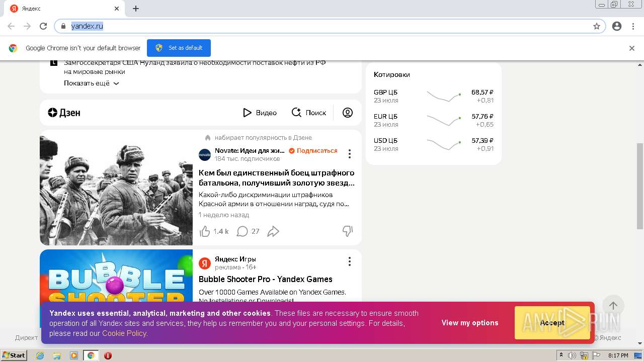Close the Яндекс tab
The width and height of the screenshot is (644, 362).
click(x=117, y=9)
